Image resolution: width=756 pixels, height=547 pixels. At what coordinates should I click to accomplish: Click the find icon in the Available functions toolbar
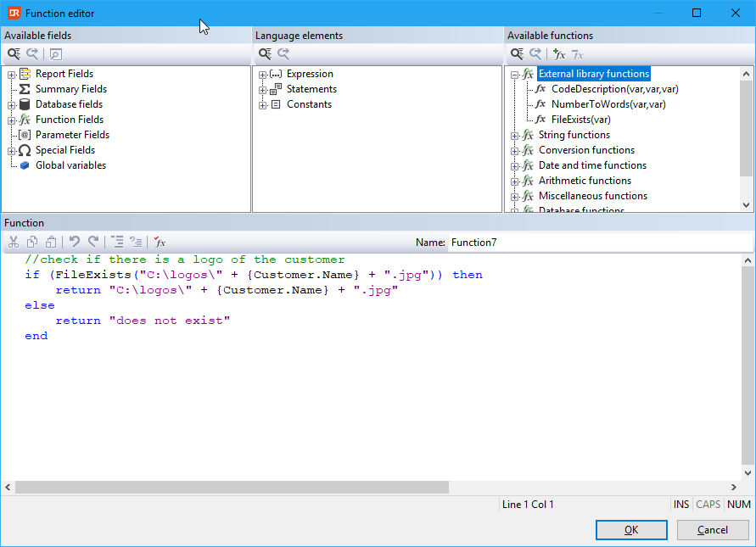517,54
